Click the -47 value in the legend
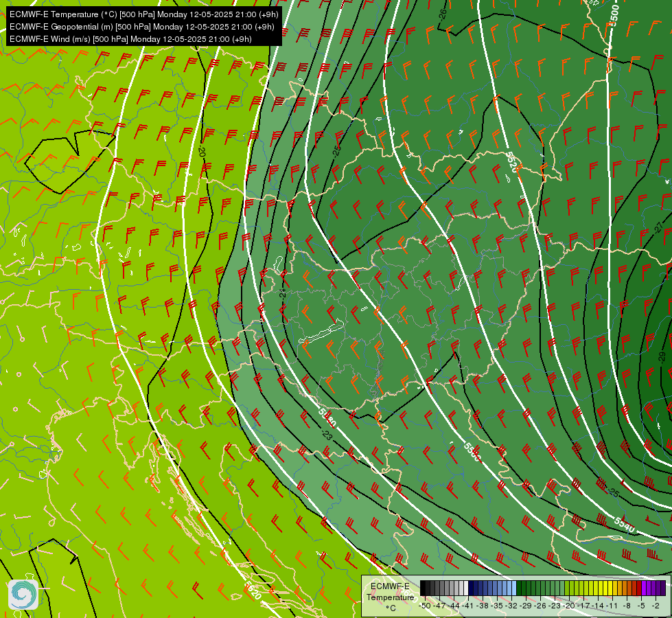 tap(440, 606)
